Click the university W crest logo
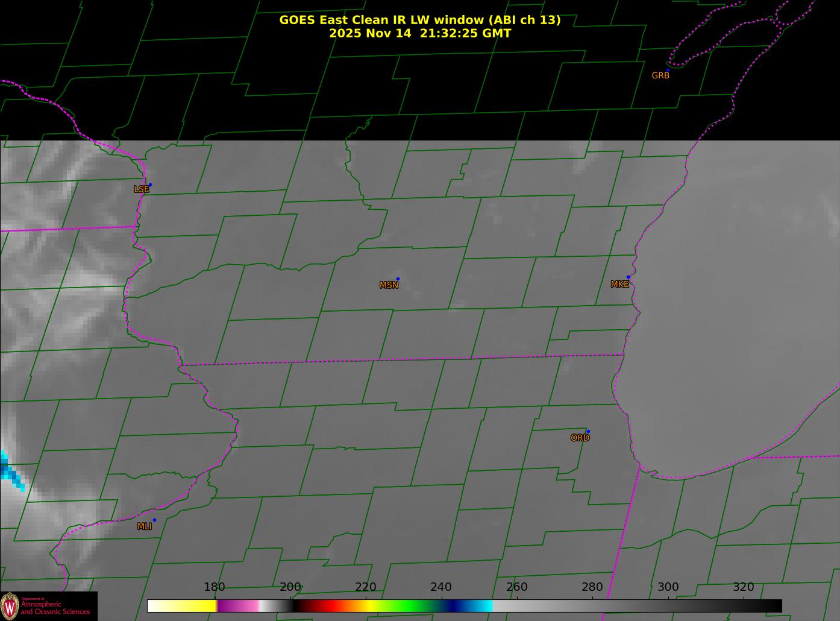840x621 pixels. (x=10, y=606)
